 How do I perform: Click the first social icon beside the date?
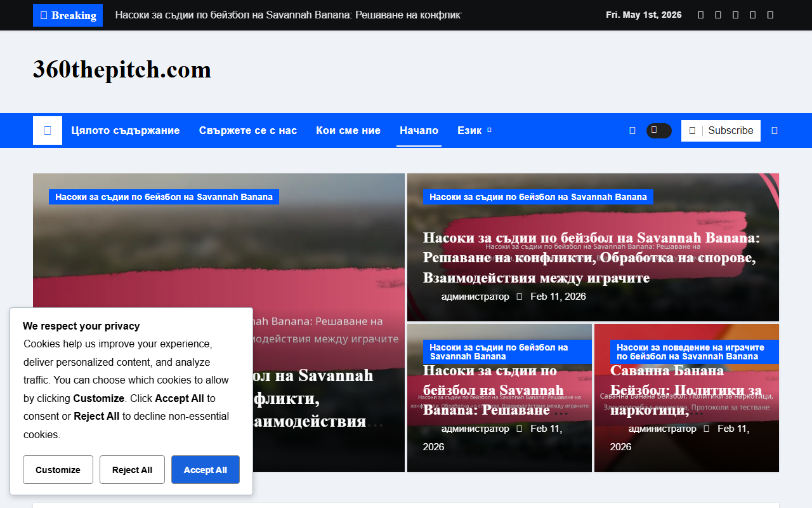pos(700,15)
